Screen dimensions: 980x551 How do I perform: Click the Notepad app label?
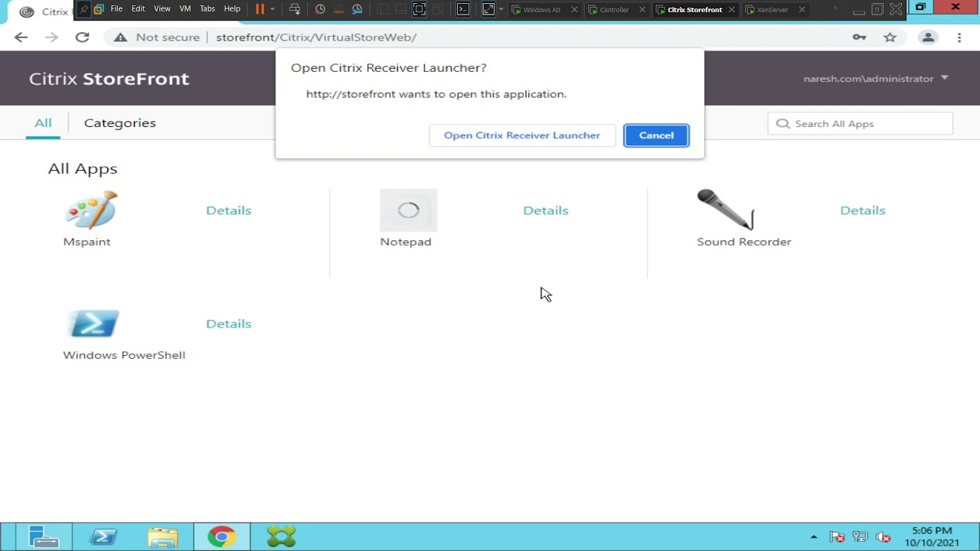click(x=406, y=242)
